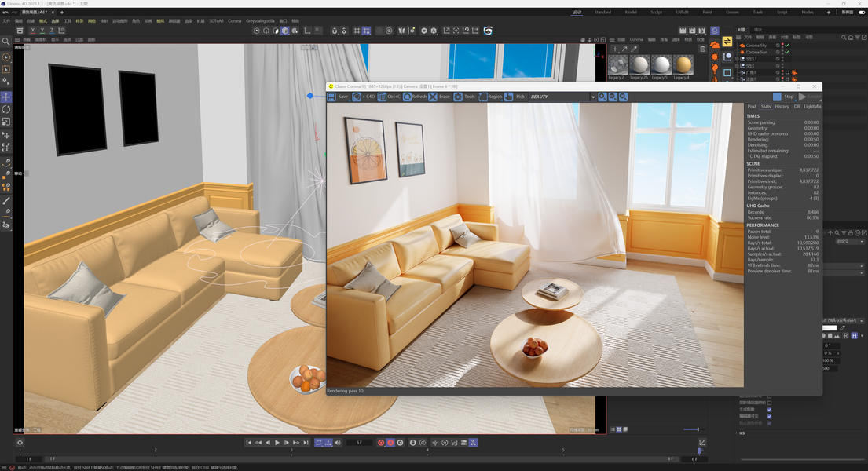Toggle the Corona Sun green enable checkmark

(787, 52)
